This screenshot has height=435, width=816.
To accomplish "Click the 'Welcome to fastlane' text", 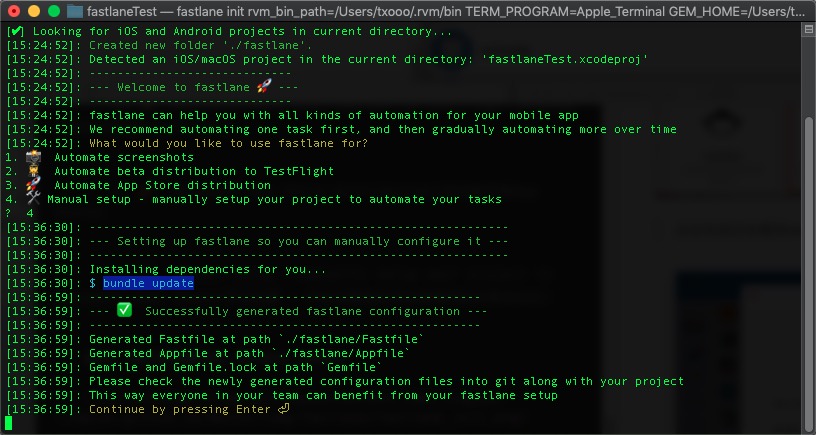I will [x=183, y=87].
